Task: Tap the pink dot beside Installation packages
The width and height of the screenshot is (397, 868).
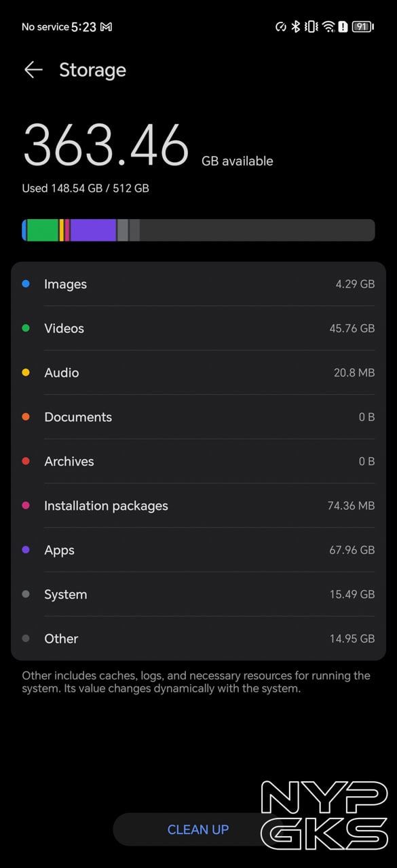Action: tap(26, 506)
